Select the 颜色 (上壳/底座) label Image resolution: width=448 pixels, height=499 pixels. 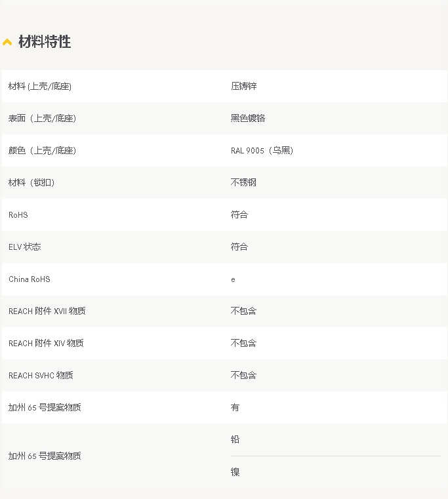[42, 151]
